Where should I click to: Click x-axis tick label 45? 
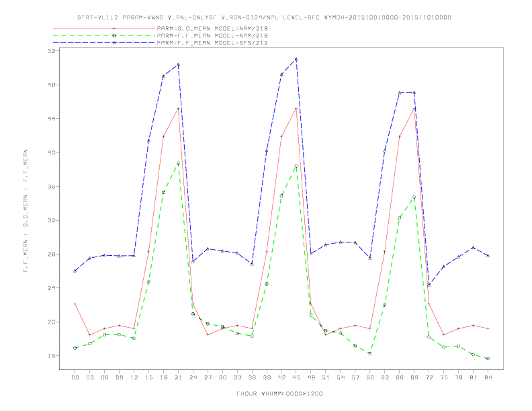pos(296,377)
